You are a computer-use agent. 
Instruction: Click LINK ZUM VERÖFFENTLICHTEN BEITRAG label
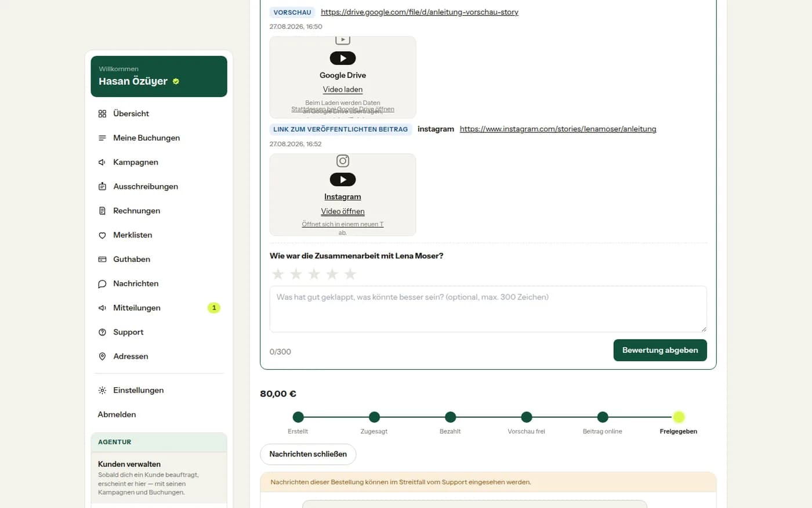pyautogui.click(x=340, y=129)
